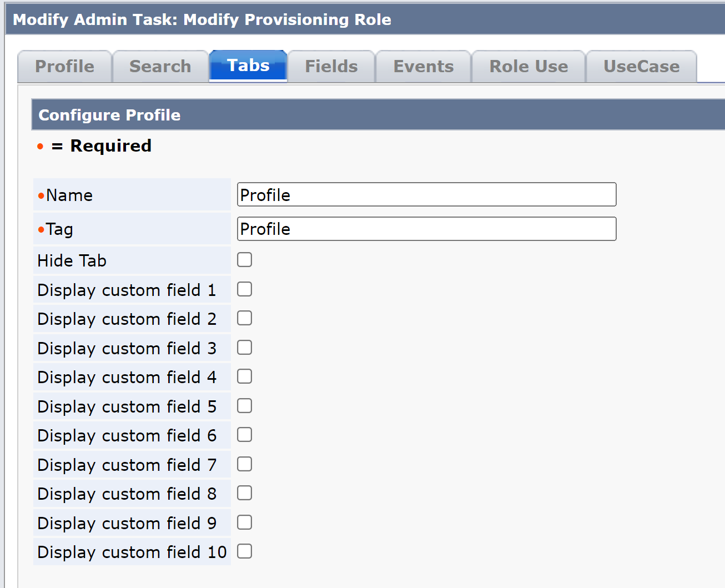Click the Name text input field

pos(426,195)
